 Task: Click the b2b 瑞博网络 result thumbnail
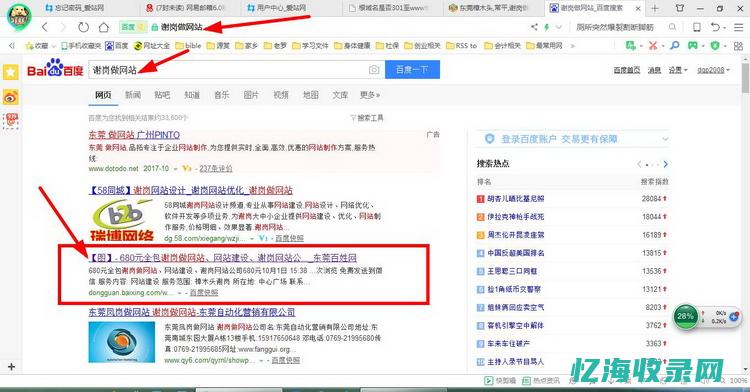(122, 221)
